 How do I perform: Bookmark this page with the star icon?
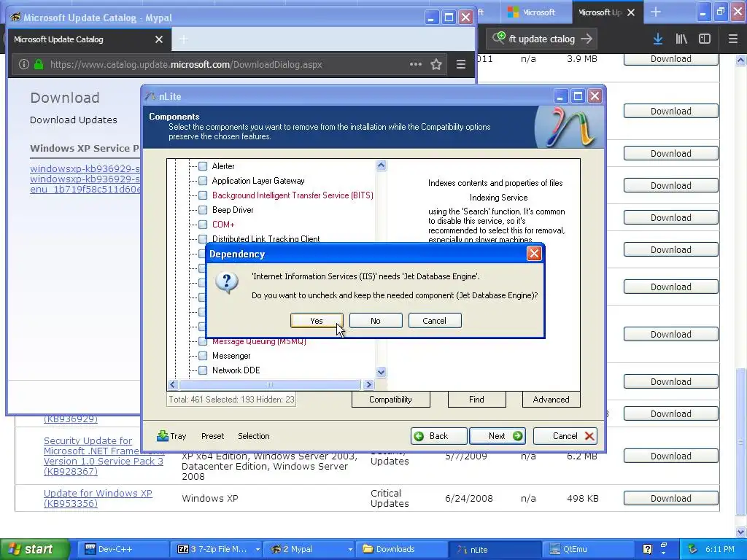point(436,64)
